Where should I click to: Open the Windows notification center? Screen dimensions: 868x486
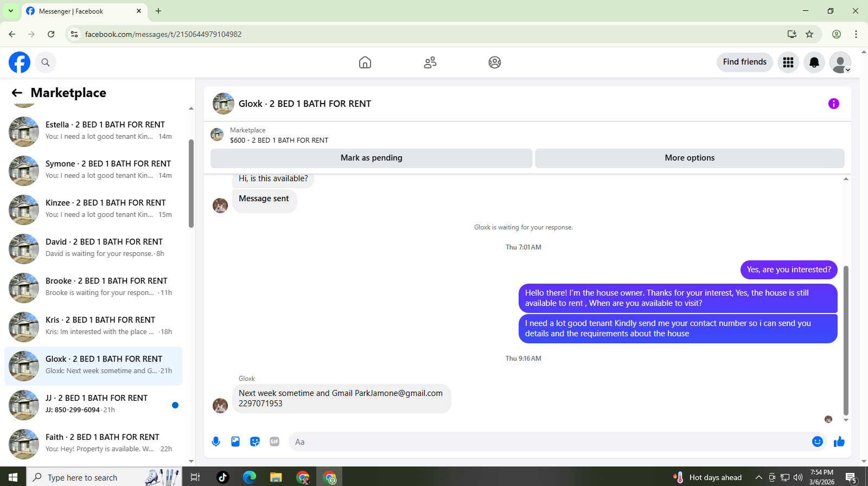[x=852, y=478]
